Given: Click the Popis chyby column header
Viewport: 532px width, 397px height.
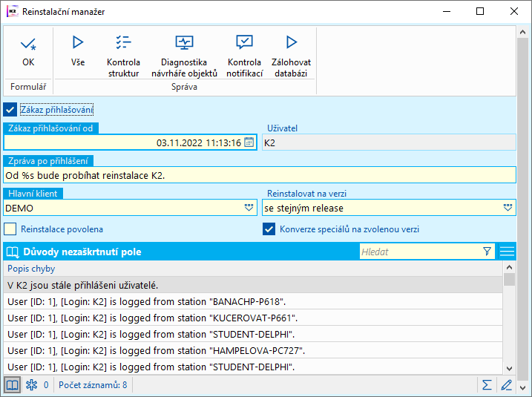Looking at the screenshot, I should (x=31, y=269).
